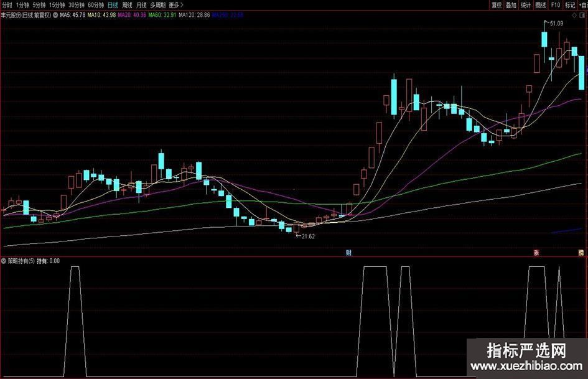Select the 日线 daily chart tab
This screenshot has width=588, height=379.
coord(113,5)
